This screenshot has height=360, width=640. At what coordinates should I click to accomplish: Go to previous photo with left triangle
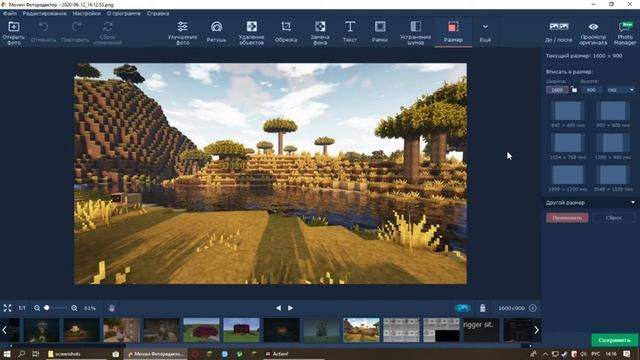coord(278,308)
